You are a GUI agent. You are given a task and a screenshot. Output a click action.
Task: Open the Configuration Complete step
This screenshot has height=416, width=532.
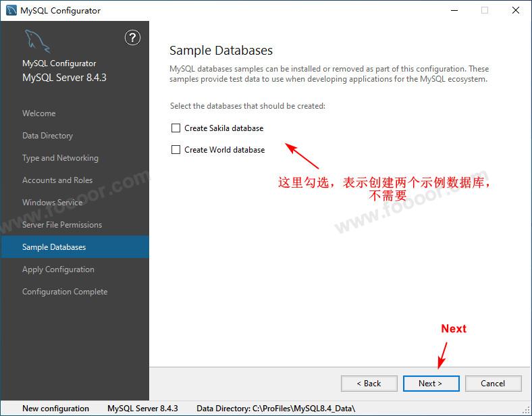65,292
